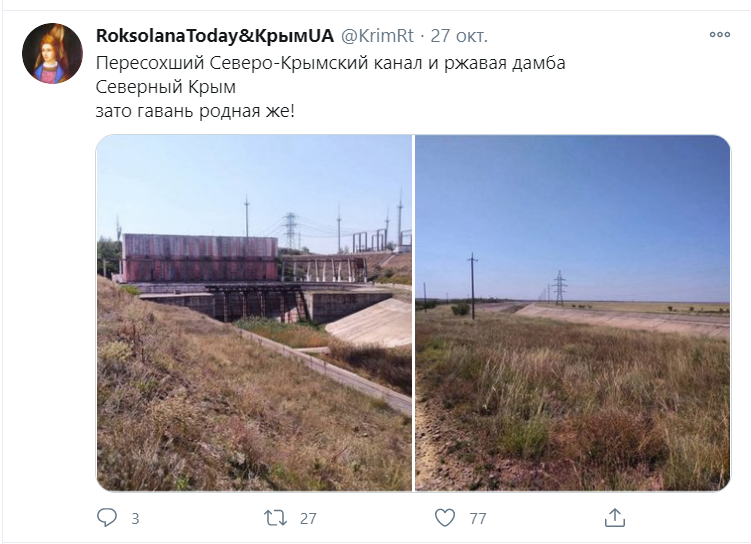Open the three-dot more options menu

(719, 34)
